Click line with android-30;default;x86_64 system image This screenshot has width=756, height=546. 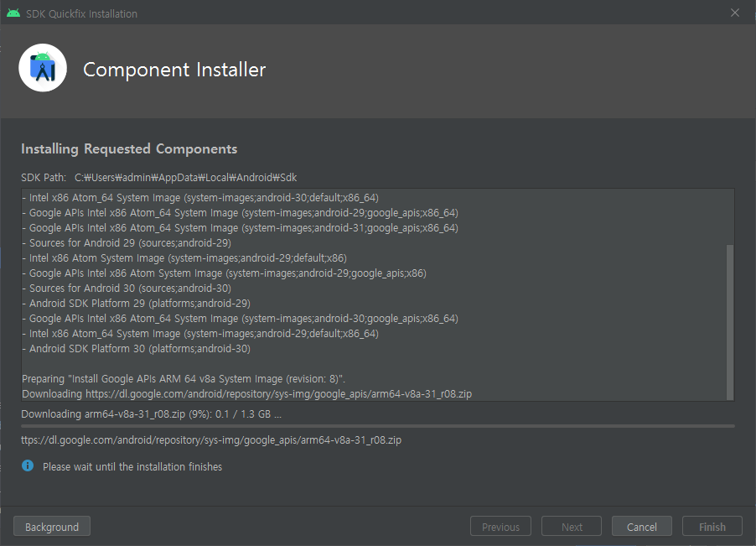tap(200, 198)
